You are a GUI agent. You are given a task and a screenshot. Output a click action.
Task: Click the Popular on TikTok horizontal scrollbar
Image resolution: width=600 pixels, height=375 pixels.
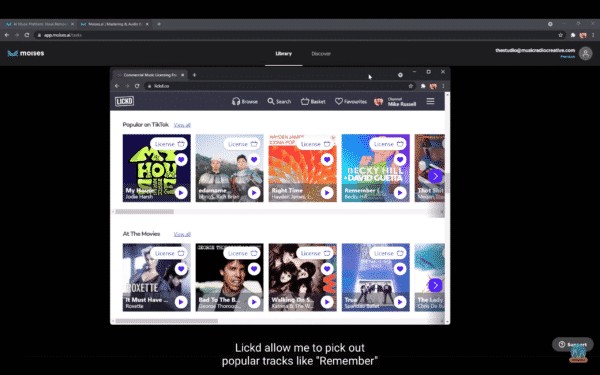click(145, 212)
